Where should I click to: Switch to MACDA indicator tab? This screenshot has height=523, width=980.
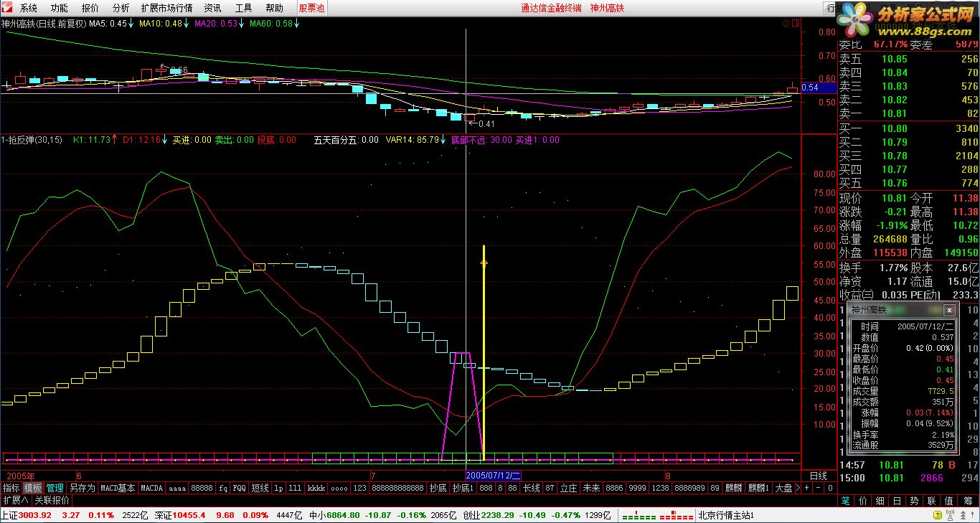(151, 488)
